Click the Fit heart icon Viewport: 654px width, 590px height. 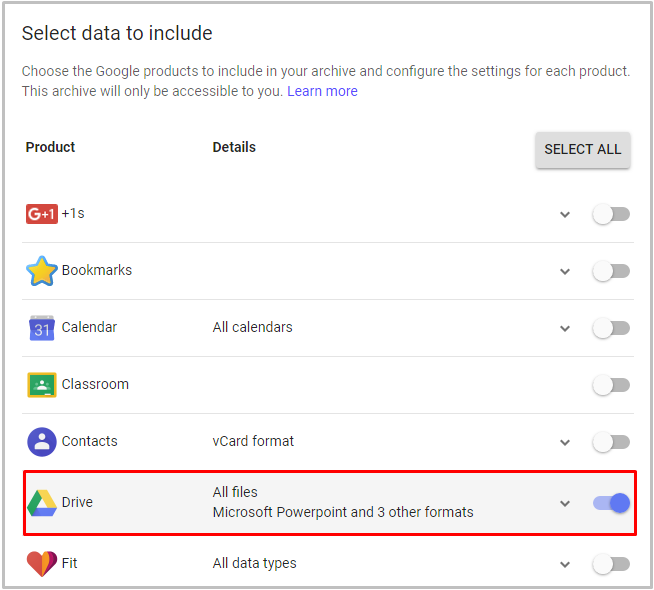(x=42, y=564)
